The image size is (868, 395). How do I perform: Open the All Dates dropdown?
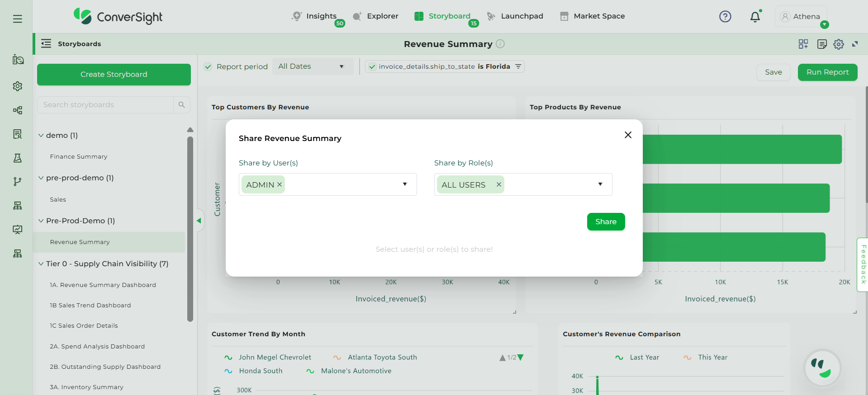point(312,66)
